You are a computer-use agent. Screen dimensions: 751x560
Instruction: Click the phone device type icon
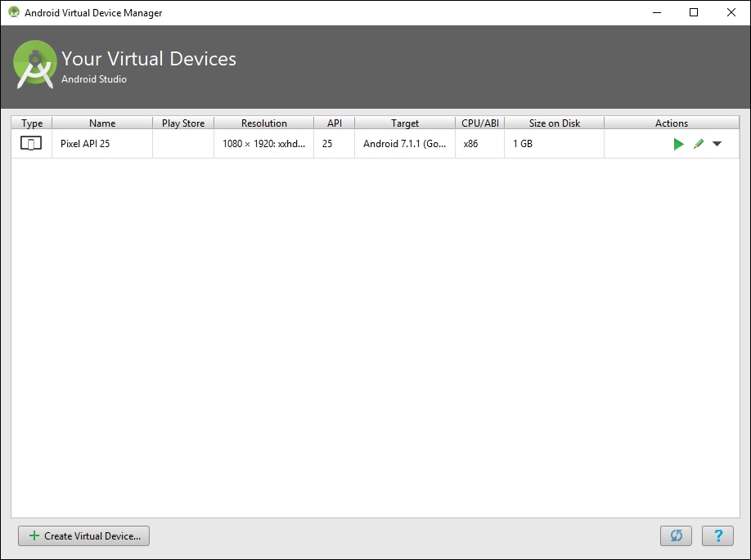coord(31,143)
